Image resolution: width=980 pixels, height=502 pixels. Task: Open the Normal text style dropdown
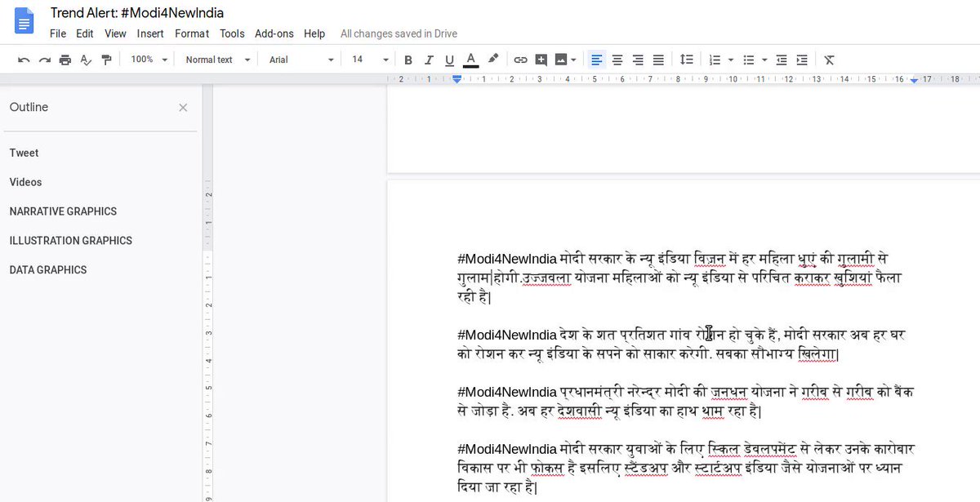(x=217, y=60)
